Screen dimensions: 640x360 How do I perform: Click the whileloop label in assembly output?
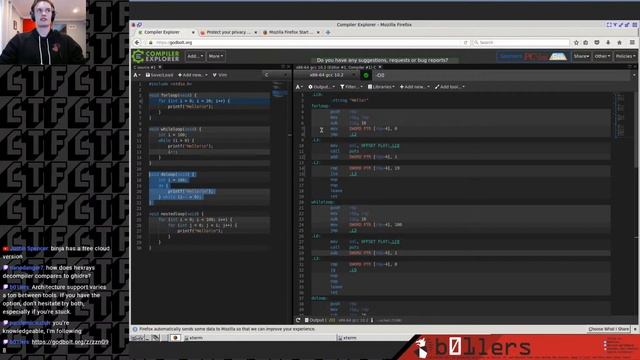[x=323, y=202]
